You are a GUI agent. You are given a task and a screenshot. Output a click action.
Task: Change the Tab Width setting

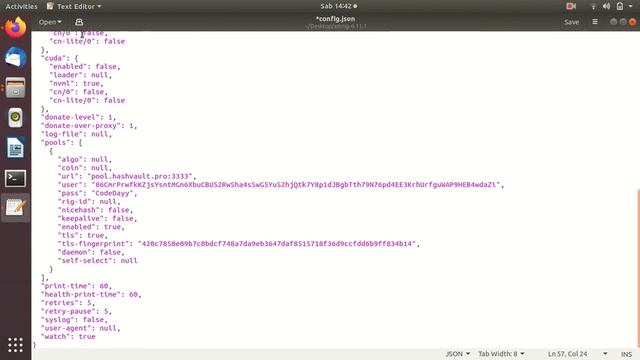(501, 353)
